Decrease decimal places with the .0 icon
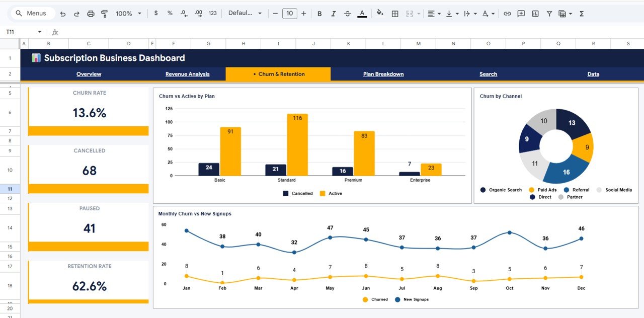 click(x=183, y=14)
